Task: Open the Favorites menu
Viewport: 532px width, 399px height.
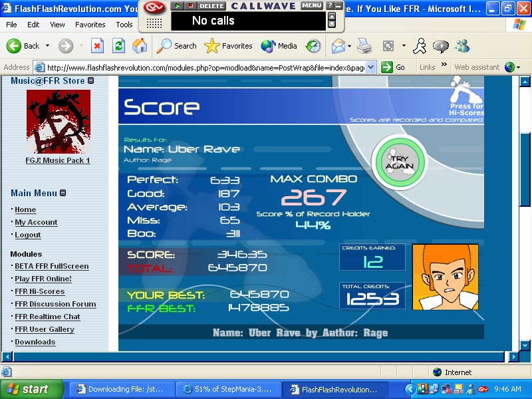Action: coord(90,25)
